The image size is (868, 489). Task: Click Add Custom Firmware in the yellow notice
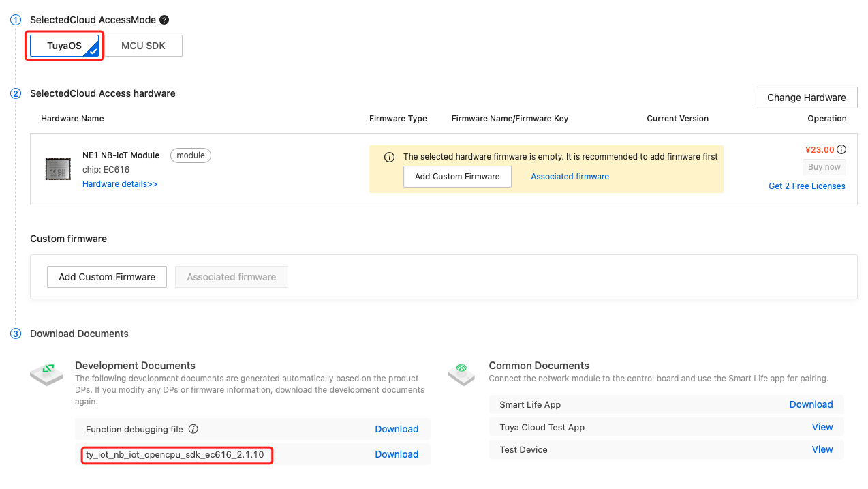457,177
